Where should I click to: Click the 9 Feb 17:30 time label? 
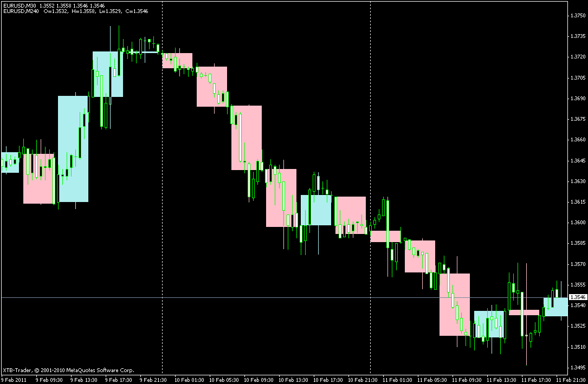(x=119, y=380)
